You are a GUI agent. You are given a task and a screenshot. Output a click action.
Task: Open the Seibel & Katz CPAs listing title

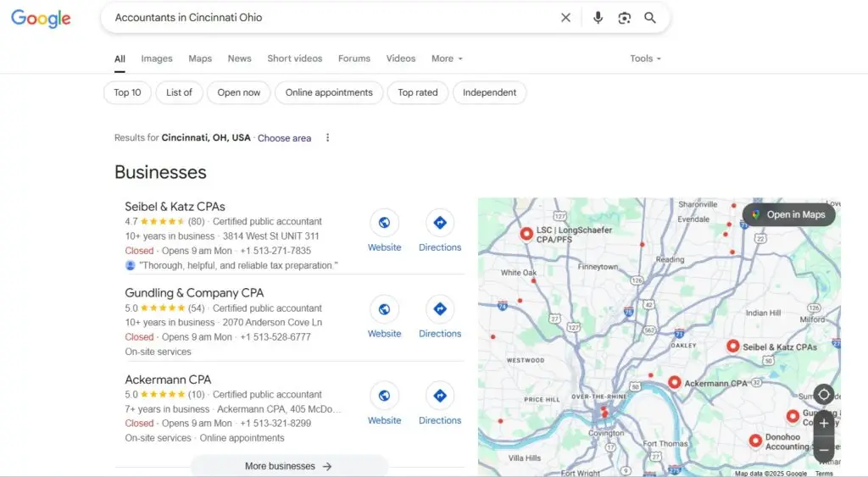coord(175,207)
